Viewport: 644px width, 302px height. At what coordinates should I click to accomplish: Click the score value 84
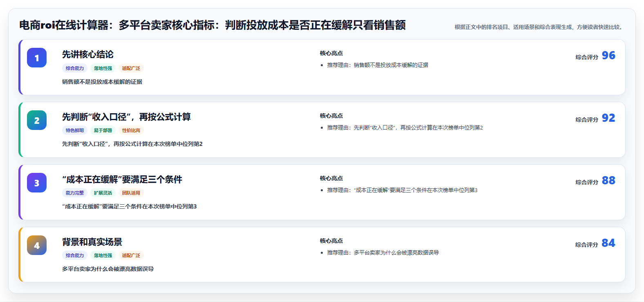tap(608, 243)
